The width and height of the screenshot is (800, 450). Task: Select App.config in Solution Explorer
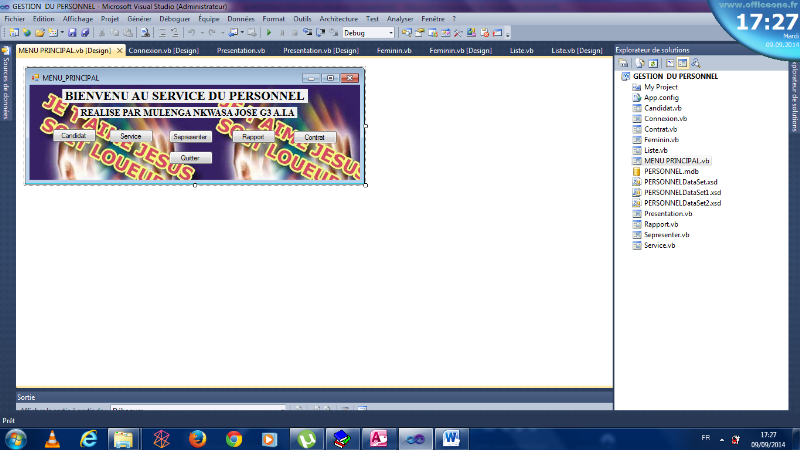pos(661,97)
